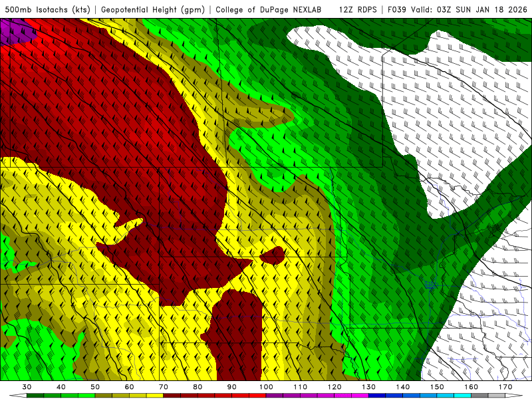This screenshot has width=532, height=399.
Task: Click the legend value 120
Action: (334, 387)
